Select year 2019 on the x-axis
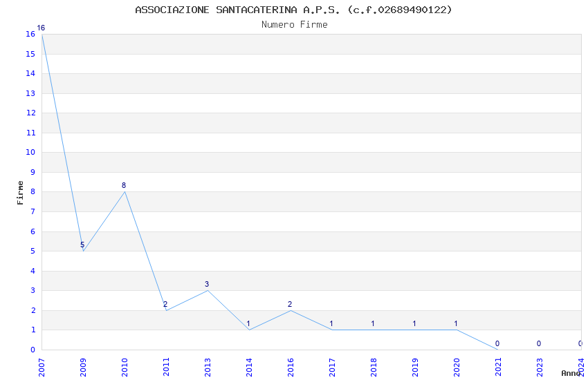Screen dimensions: 588x380 [x=415, y=367]
